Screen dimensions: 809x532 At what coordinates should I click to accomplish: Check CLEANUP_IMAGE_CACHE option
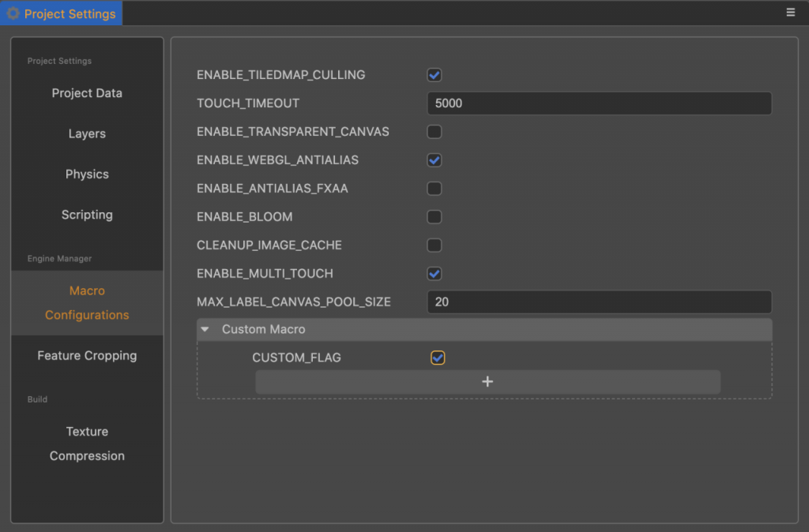point(435,245)
